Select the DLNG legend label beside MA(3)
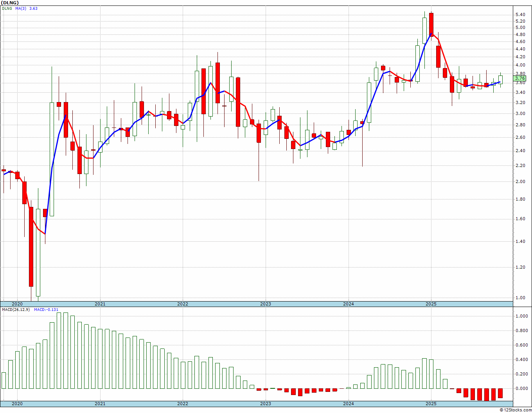Viewport: 532px width, 413px height. click(x=7, y=8)
